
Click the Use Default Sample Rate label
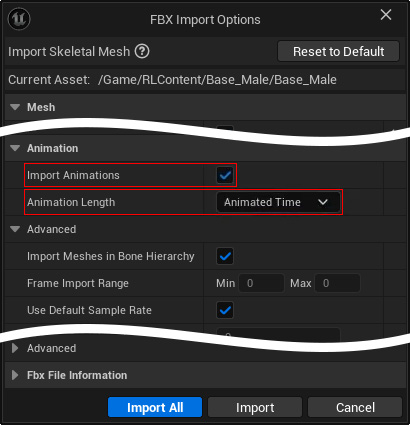click(x=89, y=310)
